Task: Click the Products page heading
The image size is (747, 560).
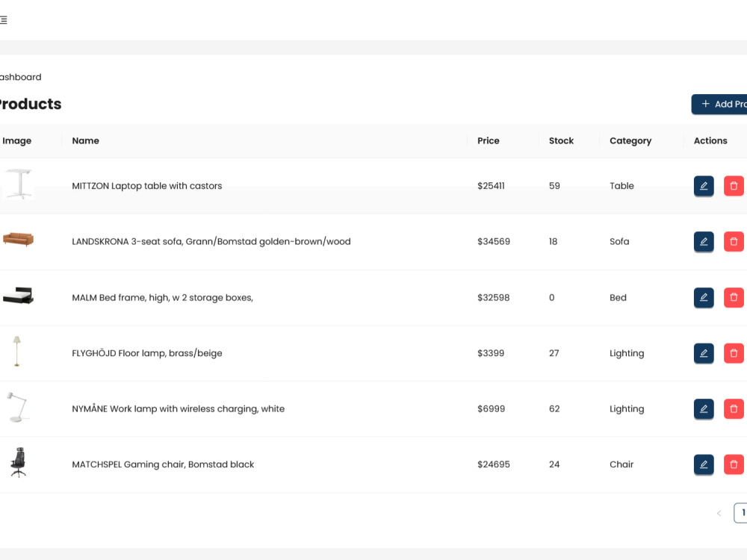Action: [x=31, y=105]
